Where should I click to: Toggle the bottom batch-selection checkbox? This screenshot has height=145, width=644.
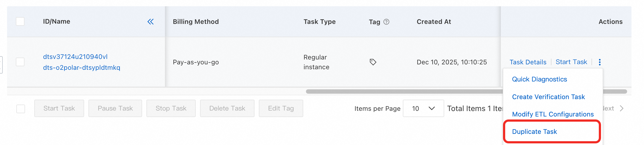[21, 109]
